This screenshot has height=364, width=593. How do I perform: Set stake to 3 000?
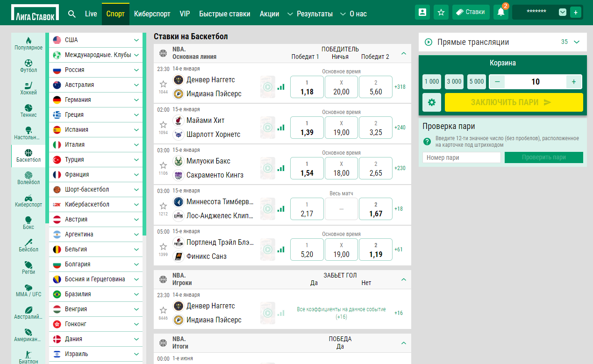(454, 82)
